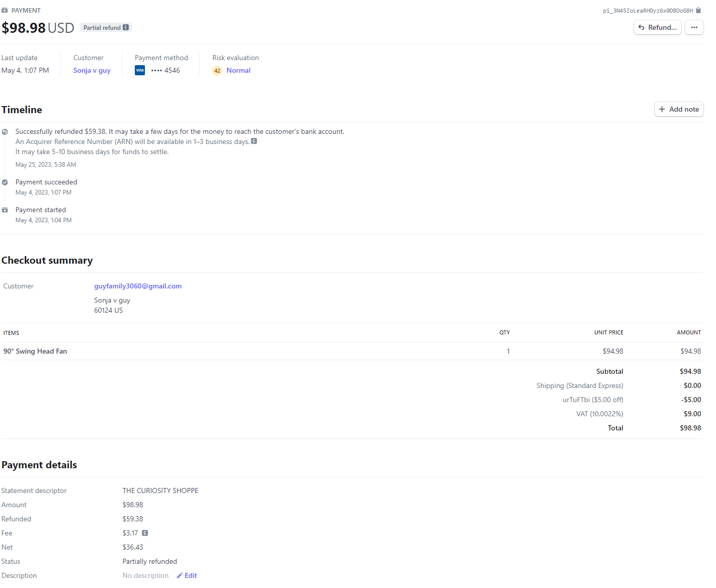Click the risk score 42 badge

(217, 71)
